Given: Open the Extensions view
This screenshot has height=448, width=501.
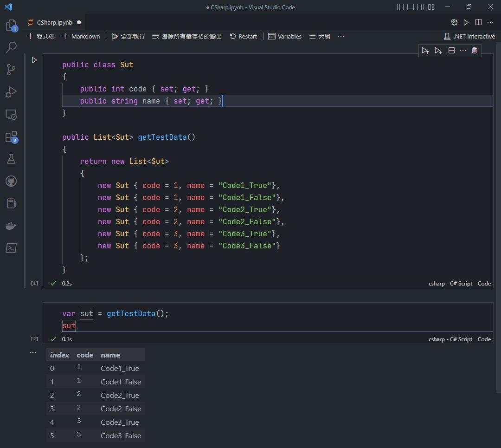Looking at the screenshot, I should click(x=11, y=136).
